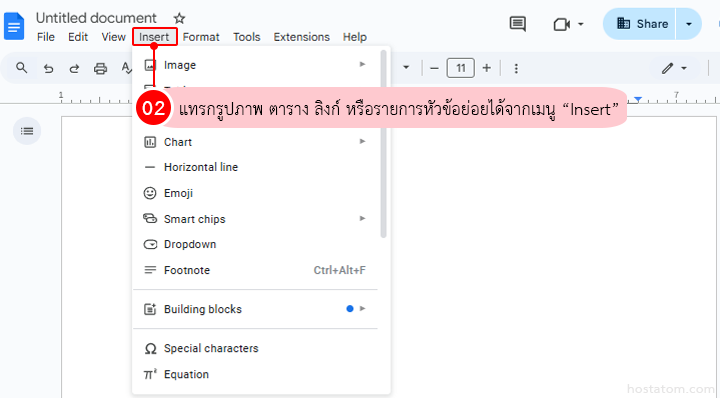This screenshot has width=720, height=398.
Task: Increase font size with plus button
Action: (487, 68)
